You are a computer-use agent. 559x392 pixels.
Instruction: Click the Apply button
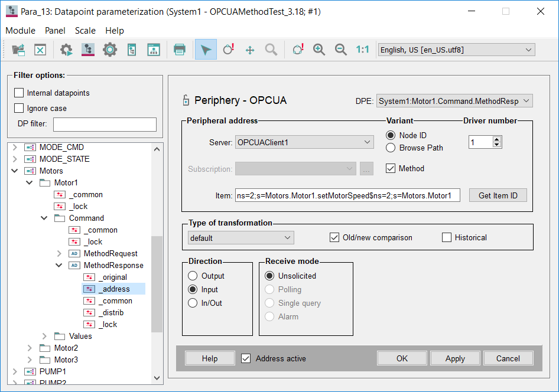pyautogui.click(x=455, y=358)
